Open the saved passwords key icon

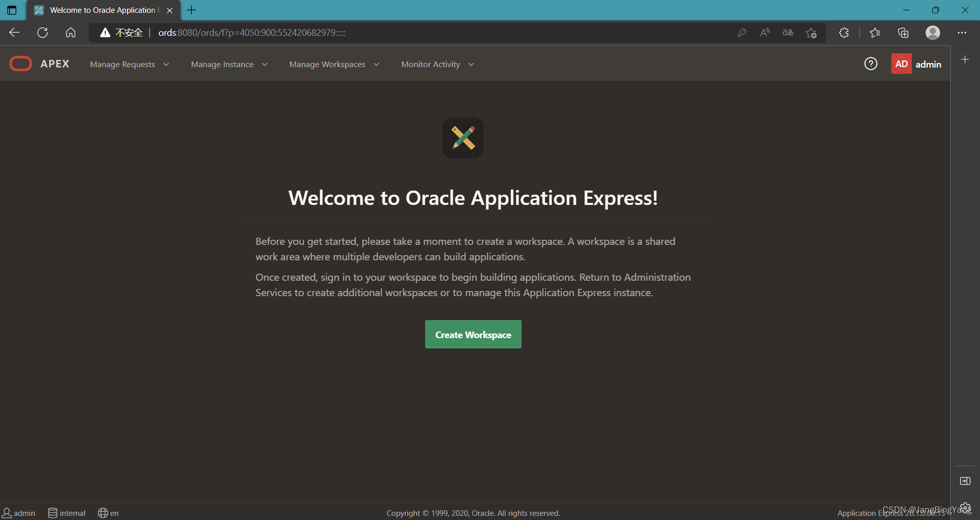pyautogui.click(x=742, y=33)
